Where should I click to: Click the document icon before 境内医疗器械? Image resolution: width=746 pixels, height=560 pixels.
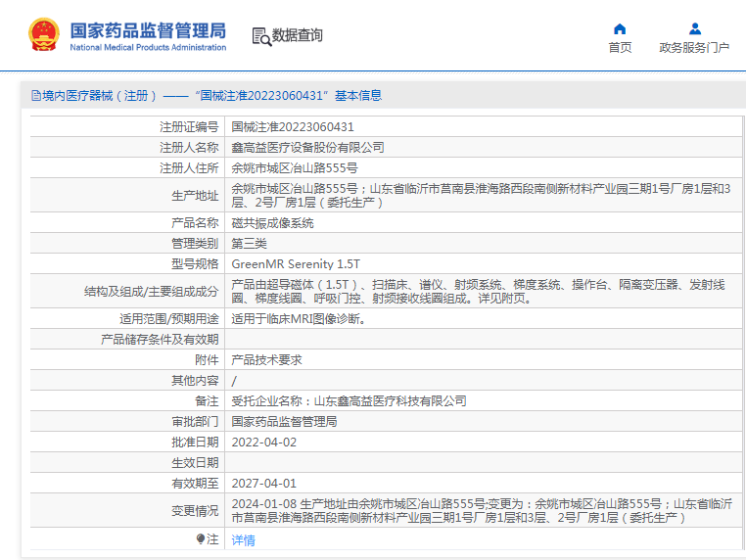pos(35,96)
